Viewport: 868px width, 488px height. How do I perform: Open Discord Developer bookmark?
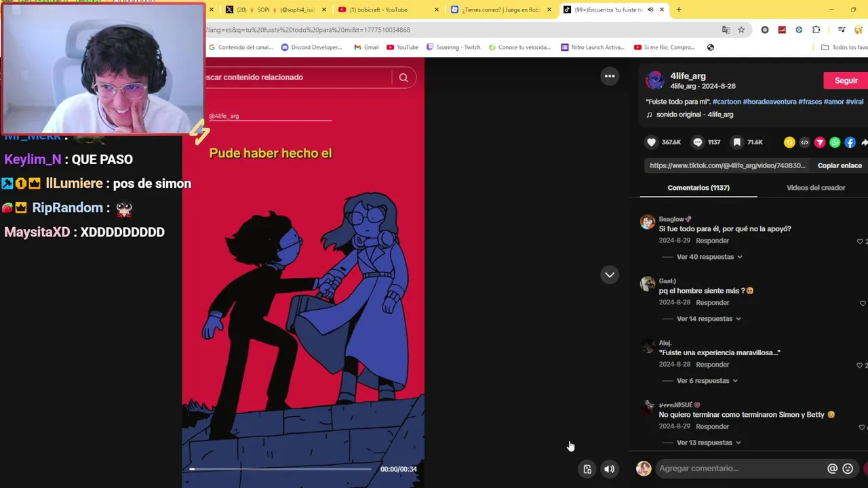[x=311, y=47]
